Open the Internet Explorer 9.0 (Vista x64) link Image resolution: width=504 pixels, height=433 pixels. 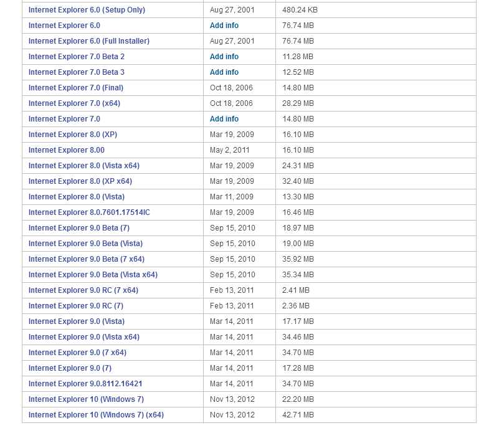[x=84, y=337]
